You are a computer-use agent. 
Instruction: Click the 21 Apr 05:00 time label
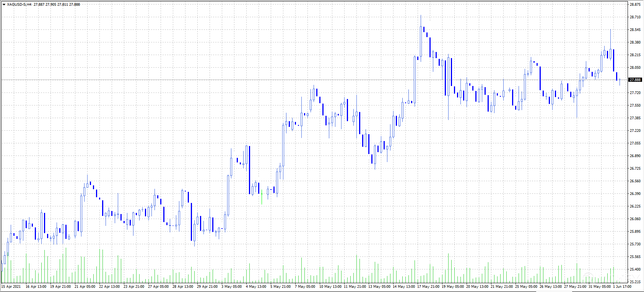(85, 287)
